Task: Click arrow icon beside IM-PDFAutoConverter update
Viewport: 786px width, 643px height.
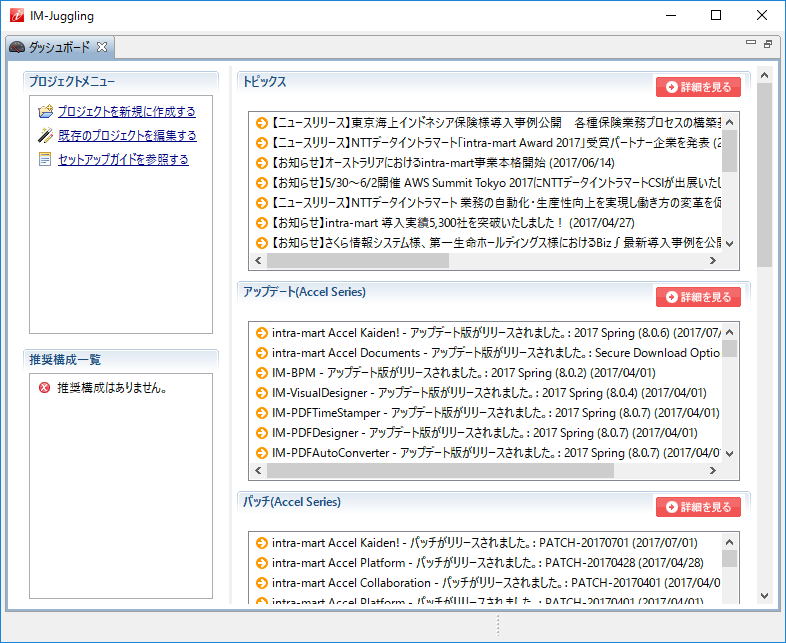Action: 262,453
